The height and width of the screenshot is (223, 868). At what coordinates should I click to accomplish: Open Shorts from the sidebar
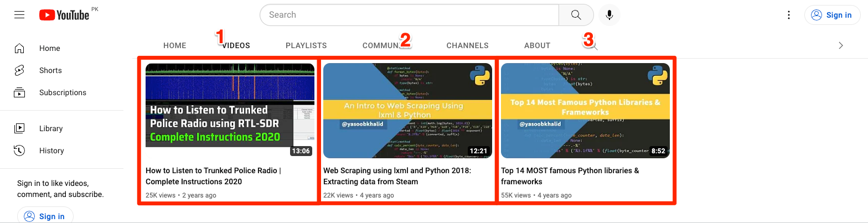coord(50,71)
